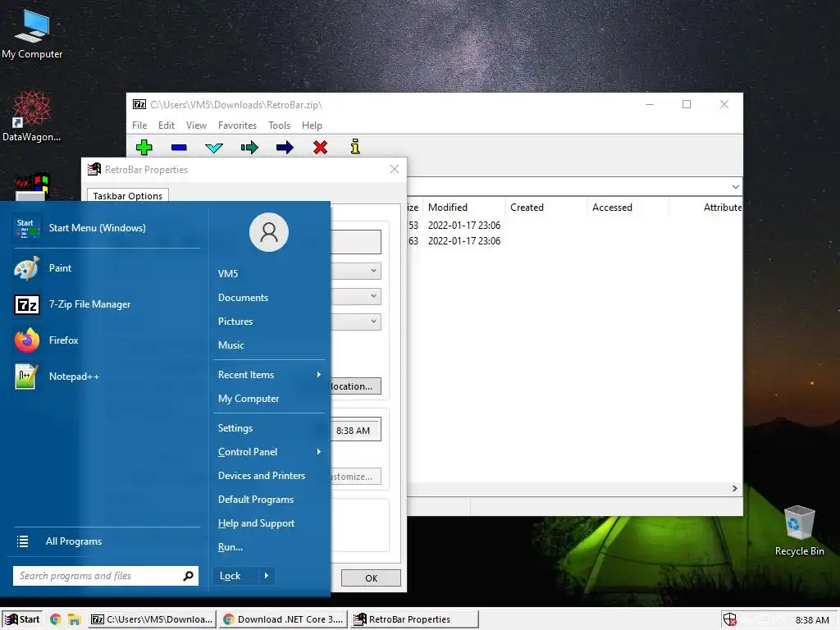
Task: Click the Copy arrow icon in 7-Zip toolbar
Action: (x=249, y=148)
